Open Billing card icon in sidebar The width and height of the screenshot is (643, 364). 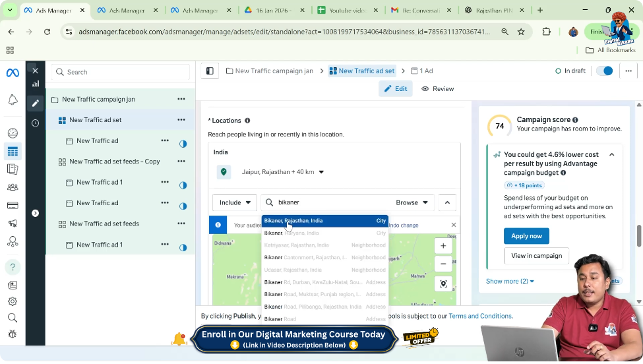point(13,205)
